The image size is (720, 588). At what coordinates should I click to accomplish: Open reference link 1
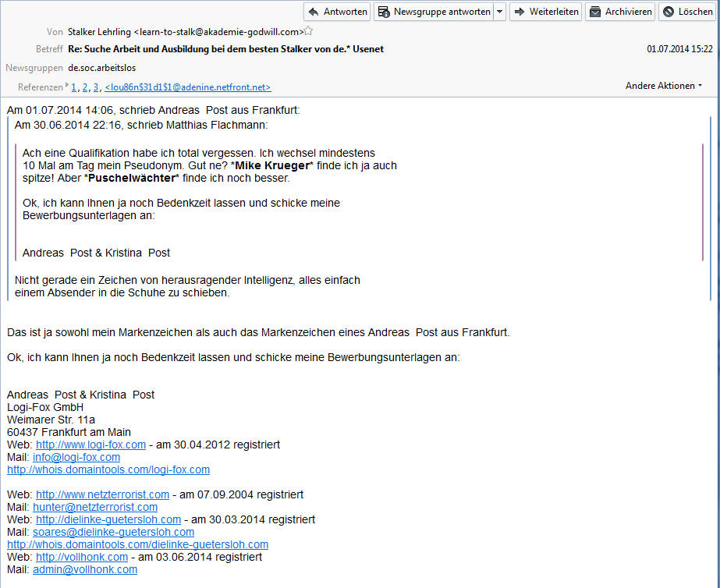click(73, 87)
